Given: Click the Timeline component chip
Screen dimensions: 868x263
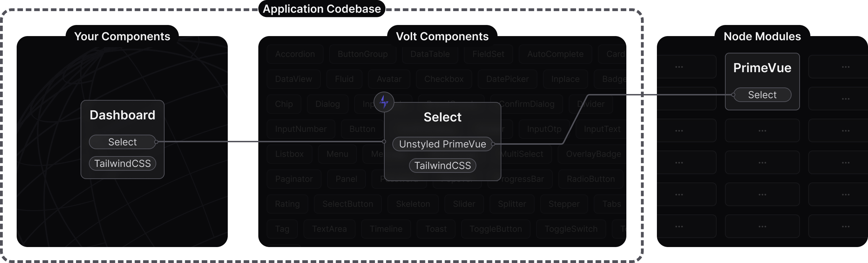Looking at the screenshot, I should (x=386, y=229).
